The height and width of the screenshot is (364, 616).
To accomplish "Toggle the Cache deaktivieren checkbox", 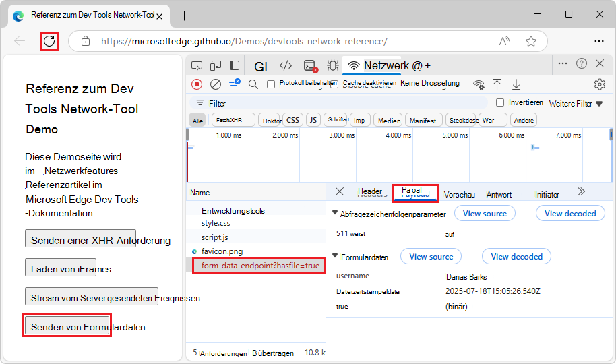I will click(338, 84).
